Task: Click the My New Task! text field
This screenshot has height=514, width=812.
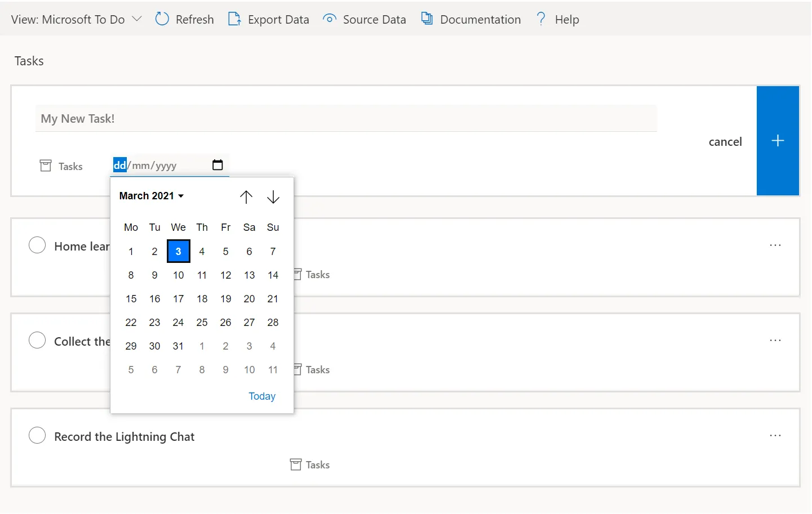Action: [346, 118]
